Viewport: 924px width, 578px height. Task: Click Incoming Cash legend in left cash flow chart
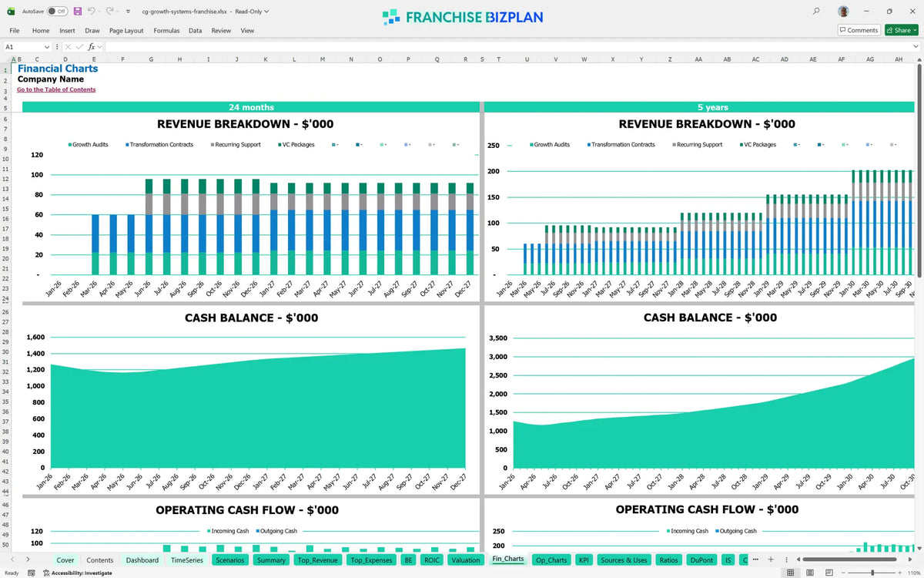pyautogui.click(x=229, y=531)
